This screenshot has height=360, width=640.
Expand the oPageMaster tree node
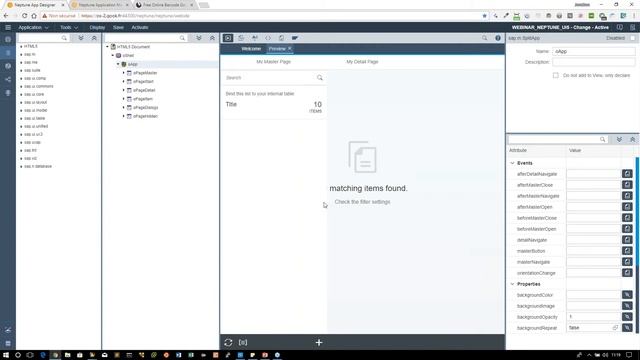coord(124,73)
